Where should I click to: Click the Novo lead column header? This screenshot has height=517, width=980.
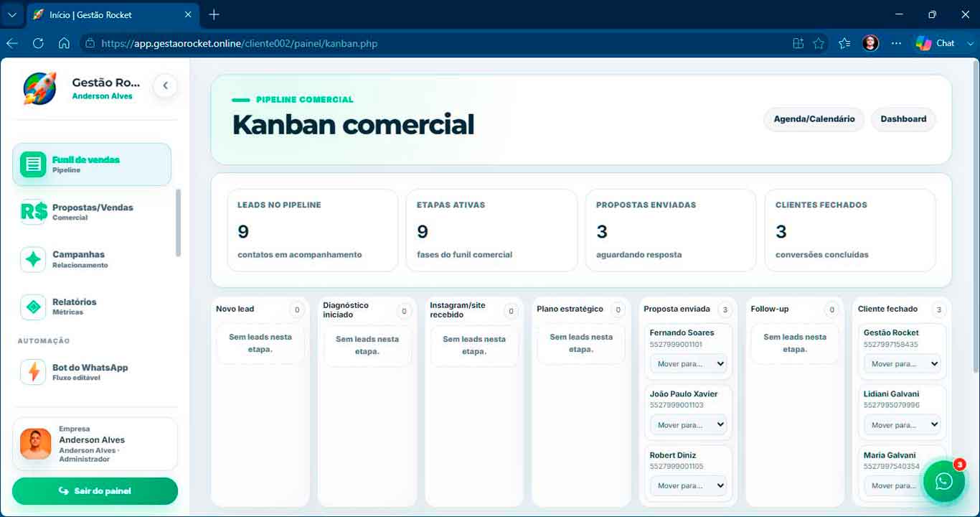pyautogui.click(x=235, y=309)
